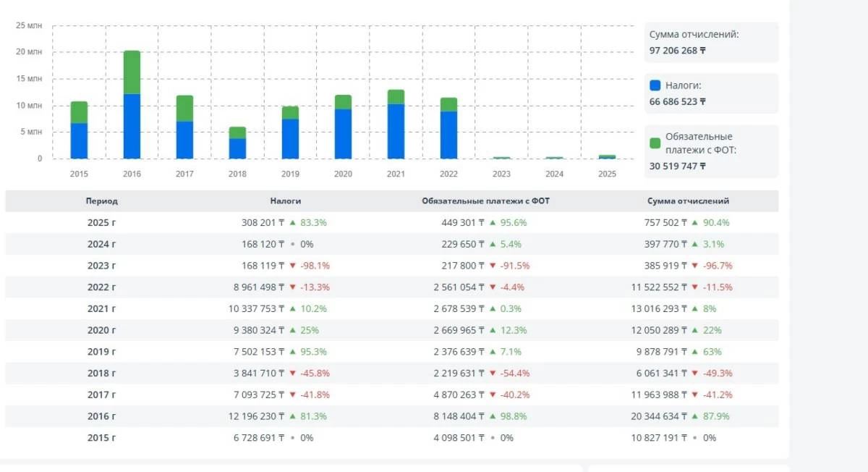The image size is (868, 472).
Task: Click green up arrow beside 90.4% total 2025
Action: coord(694,222)
